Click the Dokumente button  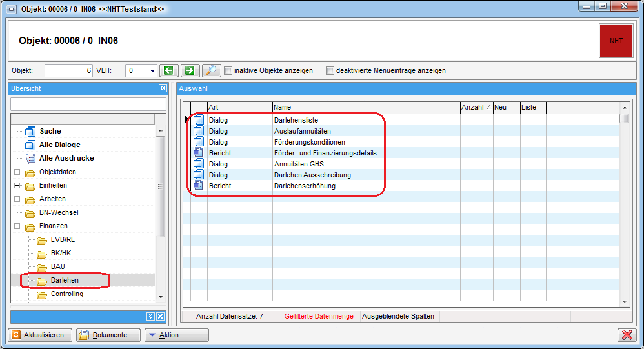point(108,335)
